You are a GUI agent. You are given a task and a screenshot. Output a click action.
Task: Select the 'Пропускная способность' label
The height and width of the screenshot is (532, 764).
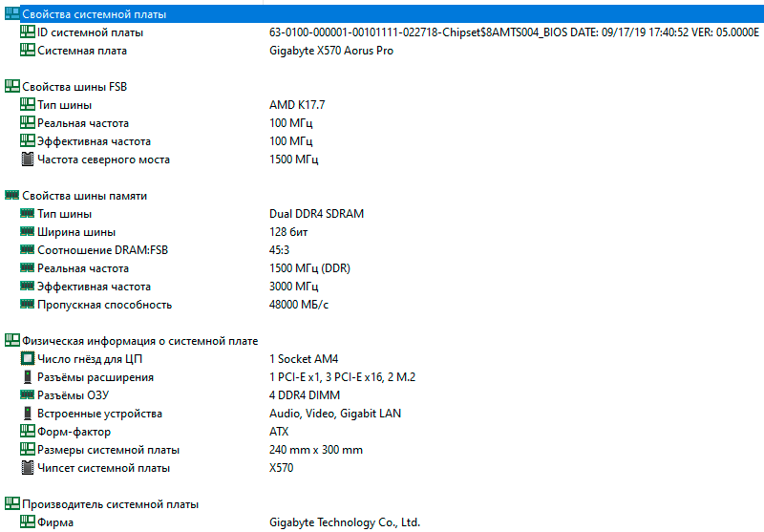(x=105, y=305)
